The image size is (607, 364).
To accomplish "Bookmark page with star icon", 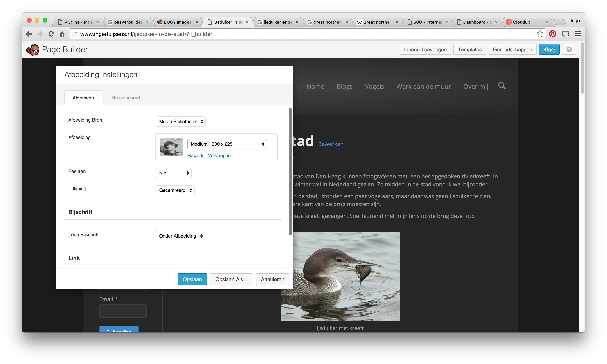I will pos(540,34).
